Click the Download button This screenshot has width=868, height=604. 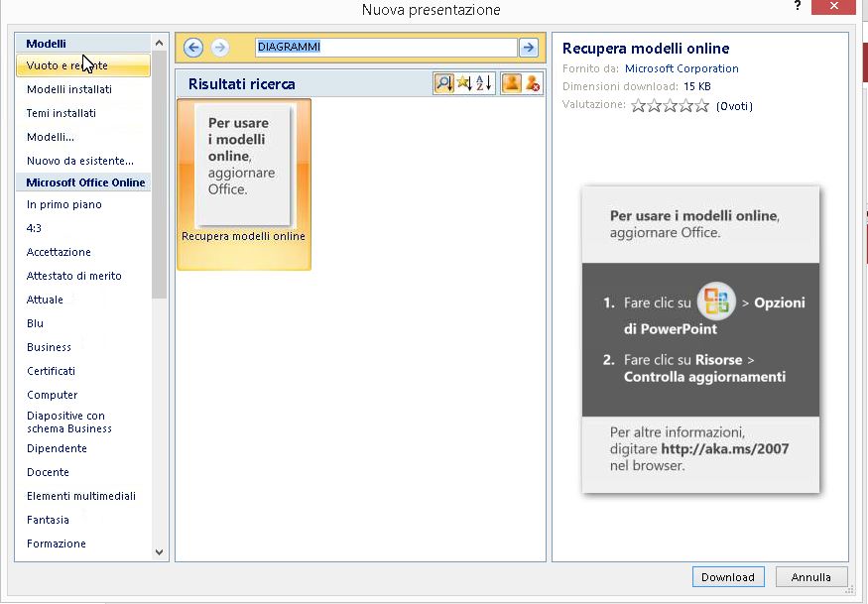pyautogui.click(x=728, y=577)
